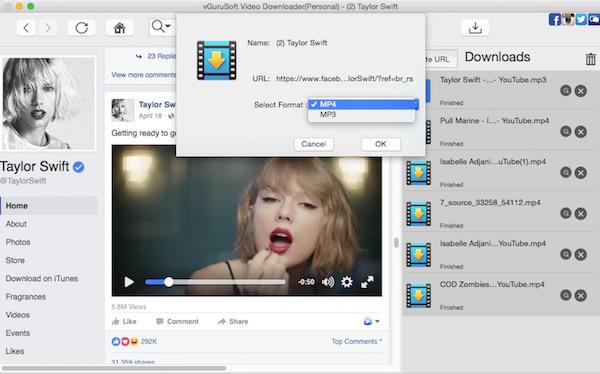Image resolution: width=600 pixels, height=374 pixels.
Task: Click the page vertical scrollbar
Action: (x=396, y=243)
